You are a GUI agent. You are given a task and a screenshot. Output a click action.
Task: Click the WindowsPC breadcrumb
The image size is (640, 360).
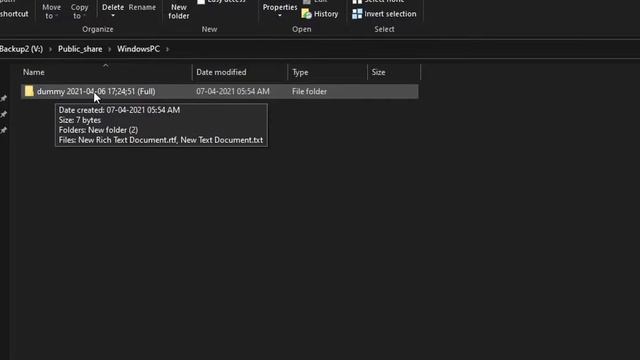pyautogui.click(x=138, y=49)
